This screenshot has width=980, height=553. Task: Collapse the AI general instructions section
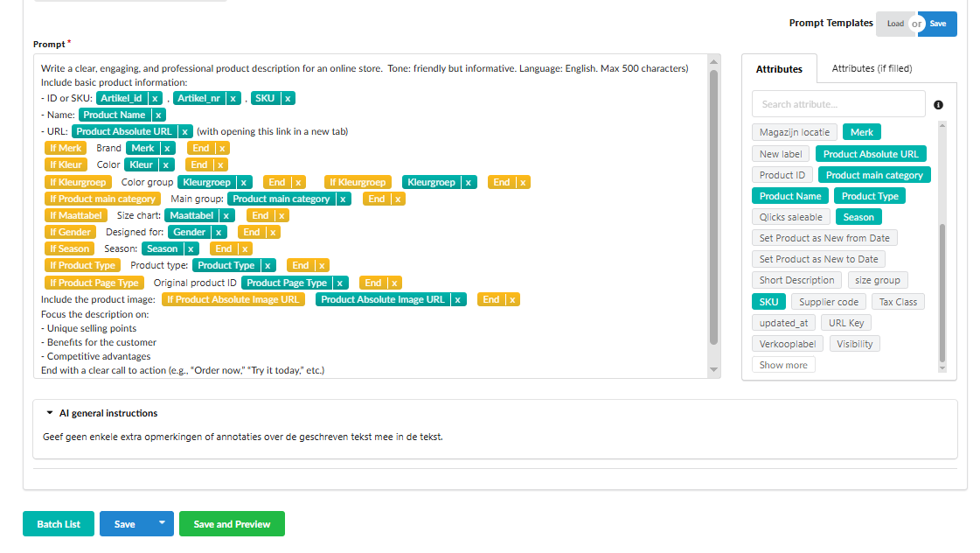pos(50,413)
